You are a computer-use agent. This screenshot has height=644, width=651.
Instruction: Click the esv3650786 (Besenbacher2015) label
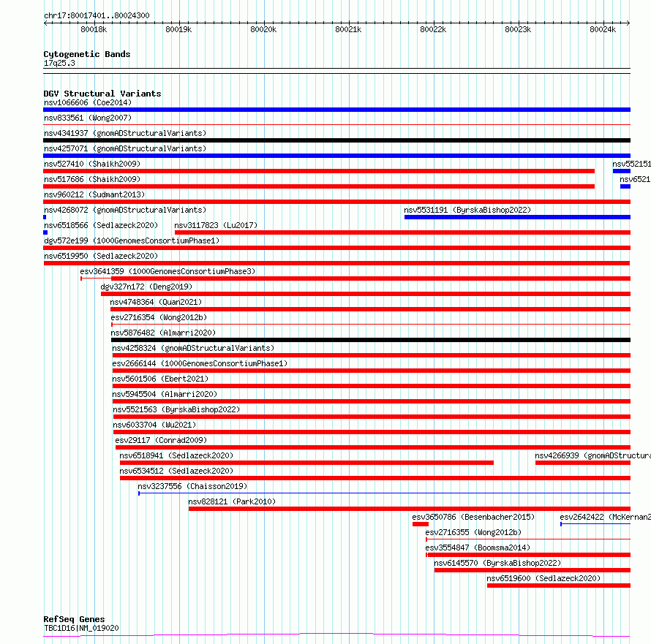pyautogui.click(x=473, y=517)
